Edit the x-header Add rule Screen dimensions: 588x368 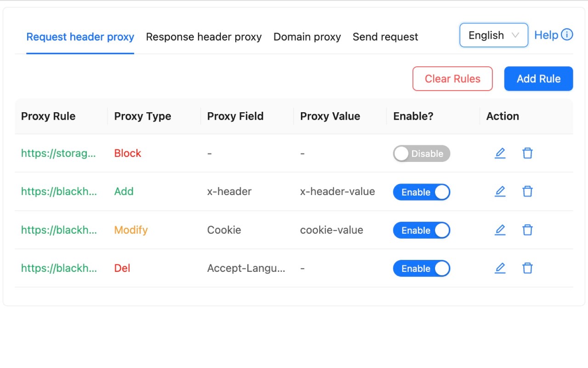tap(500, 191)
